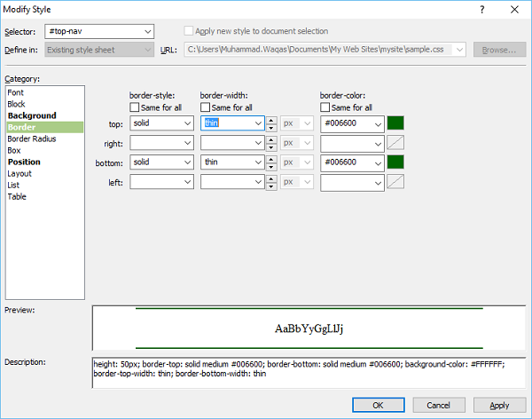The height and width of the screenshot is (419, 532).
Task: Toggle Same for all under border-color
Action: pos(325,107)
